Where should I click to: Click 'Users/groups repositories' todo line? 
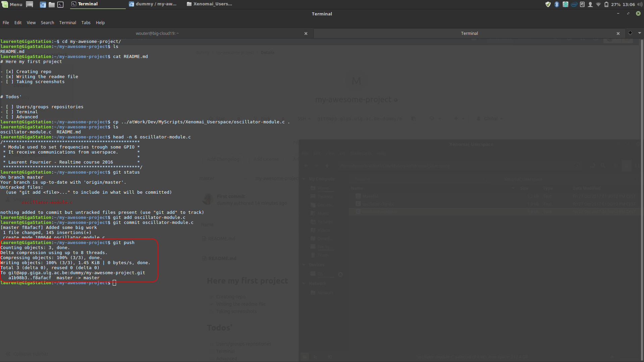42,107
